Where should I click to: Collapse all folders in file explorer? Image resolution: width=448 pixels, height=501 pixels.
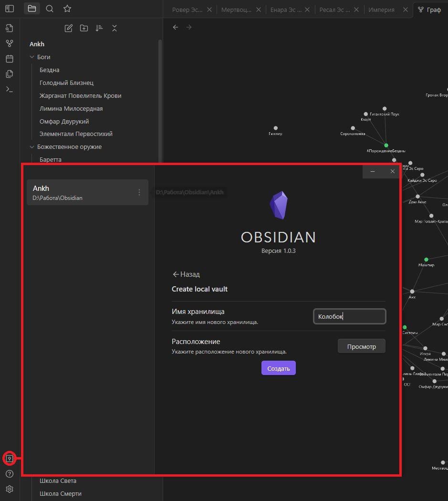[115, 28]
